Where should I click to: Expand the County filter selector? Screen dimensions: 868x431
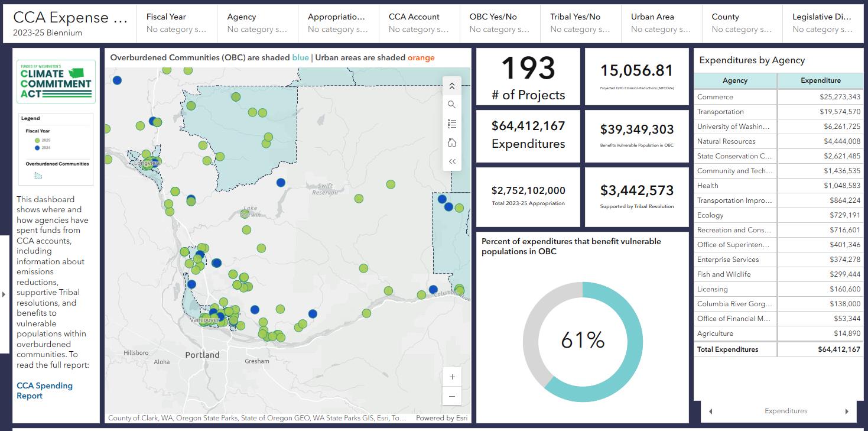tap(742, 23)
